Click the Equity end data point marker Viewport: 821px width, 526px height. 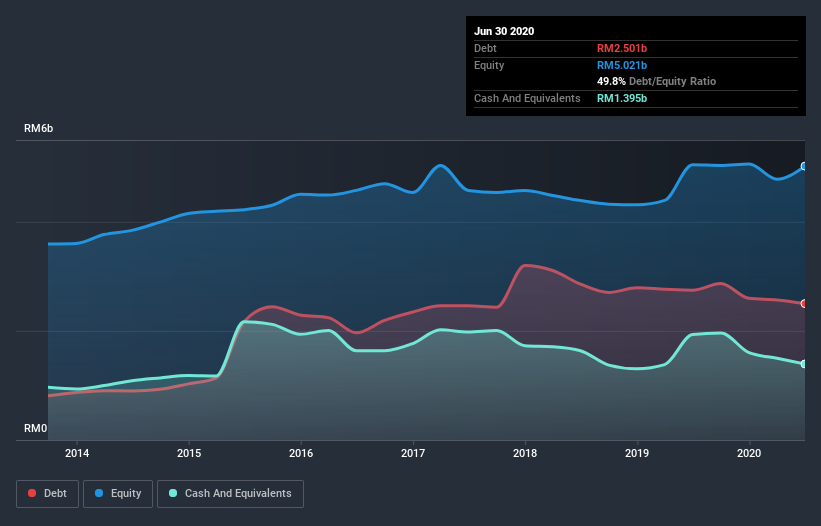[x=804, y=166]
